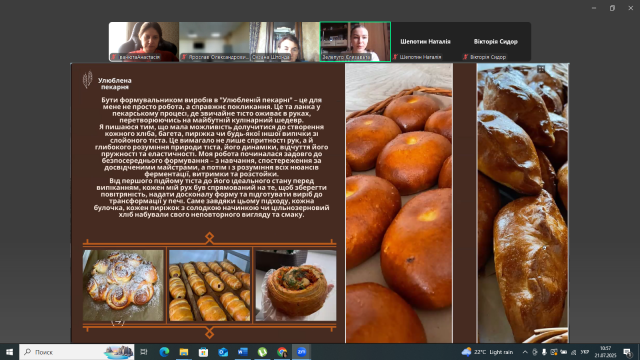
Task: Switch to Word in the taskbar
Action: click(242, 352)
